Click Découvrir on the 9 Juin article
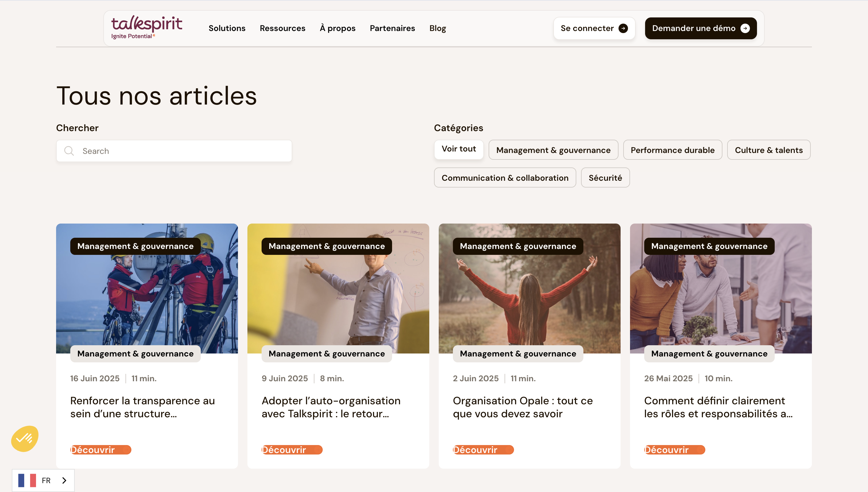 (x=292, y=450)
